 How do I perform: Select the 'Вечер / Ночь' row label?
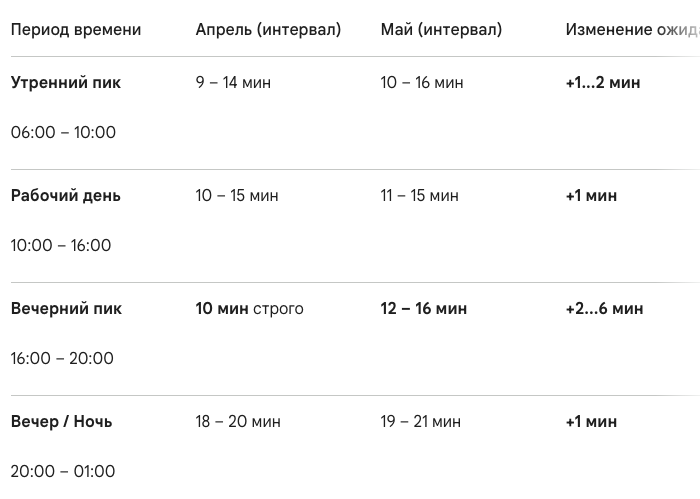(61, 422)
